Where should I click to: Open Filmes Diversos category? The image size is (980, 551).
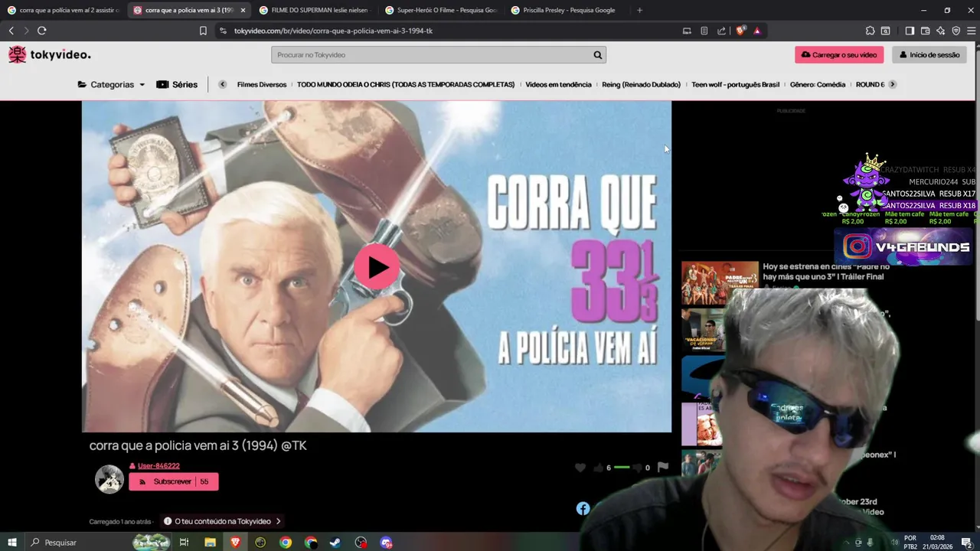click(x=262, y=84)
